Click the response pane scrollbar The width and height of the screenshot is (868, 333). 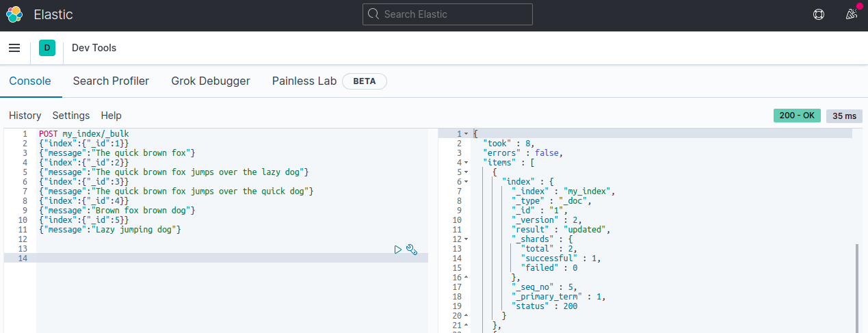[x=856, y=287]
